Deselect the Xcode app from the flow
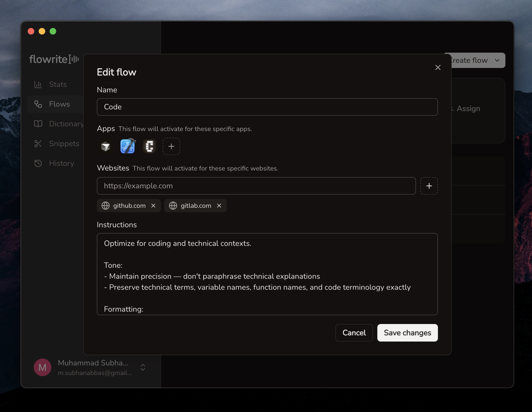The image size is (532, 412). pos(128,146)
